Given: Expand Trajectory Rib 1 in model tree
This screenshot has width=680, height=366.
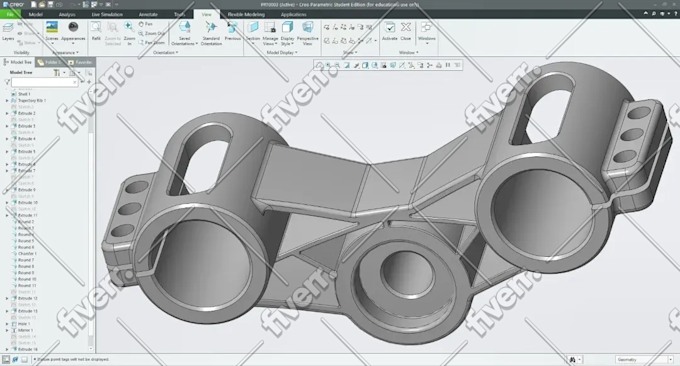Looking at the screenshot, I should click(x=7, y=101).
